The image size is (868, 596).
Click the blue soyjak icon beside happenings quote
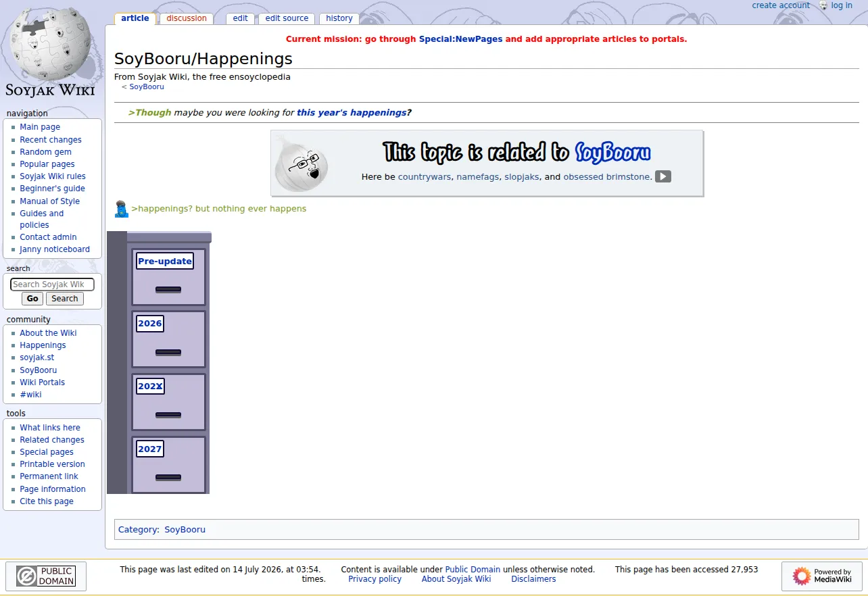pyautogui.click(x=122, y=209)
